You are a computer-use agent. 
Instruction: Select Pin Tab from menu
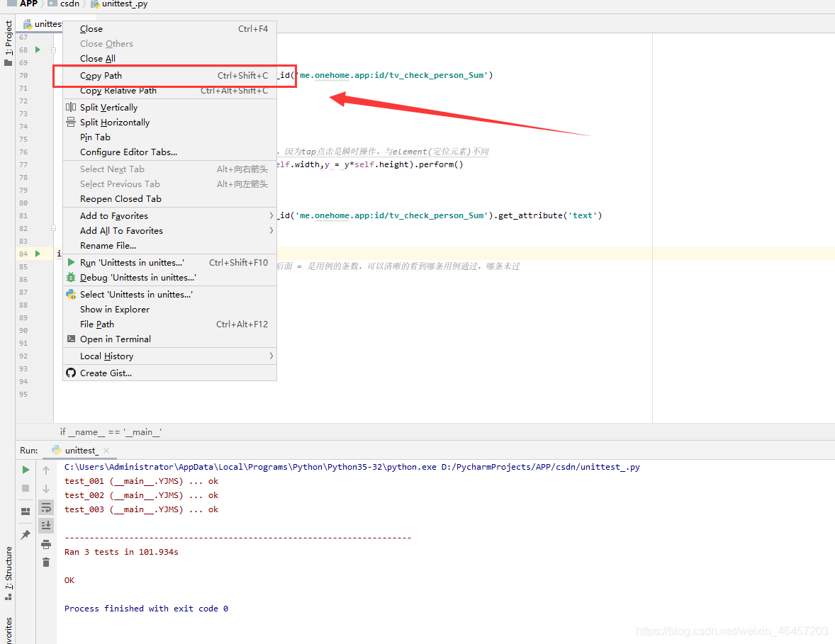pos(169,137)
